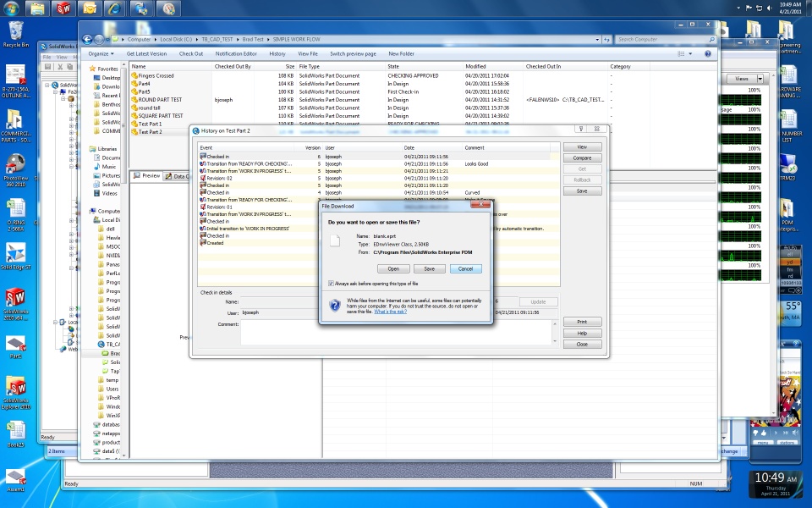
Task: Click the Save icon in SolidWorks Explorer toolbar
Action: point(48,67)
